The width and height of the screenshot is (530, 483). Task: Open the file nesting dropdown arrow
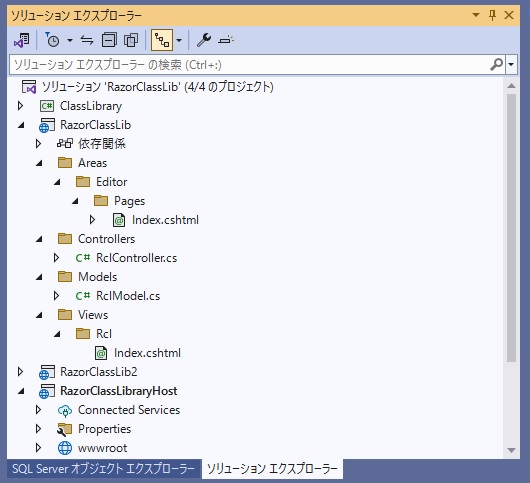coord(179,40)
